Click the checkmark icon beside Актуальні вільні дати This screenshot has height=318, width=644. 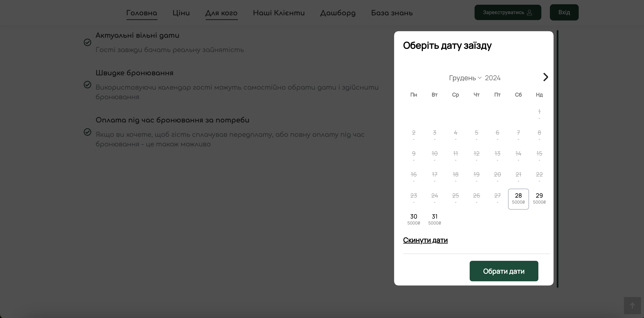click(87, 42)
